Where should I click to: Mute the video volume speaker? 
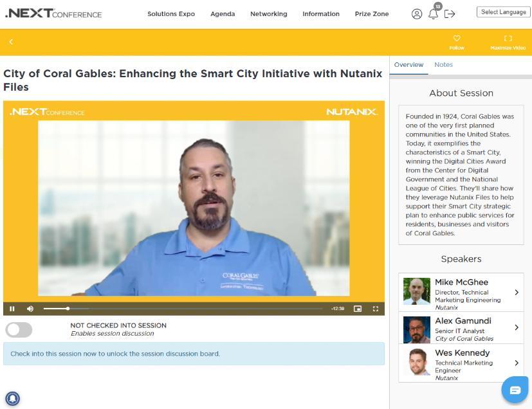(x=30, y=309)
